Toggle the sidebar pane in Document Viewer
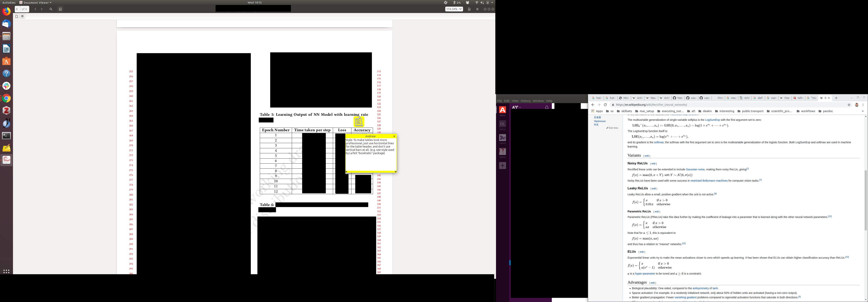868x302 pixels. coord(60,9)
